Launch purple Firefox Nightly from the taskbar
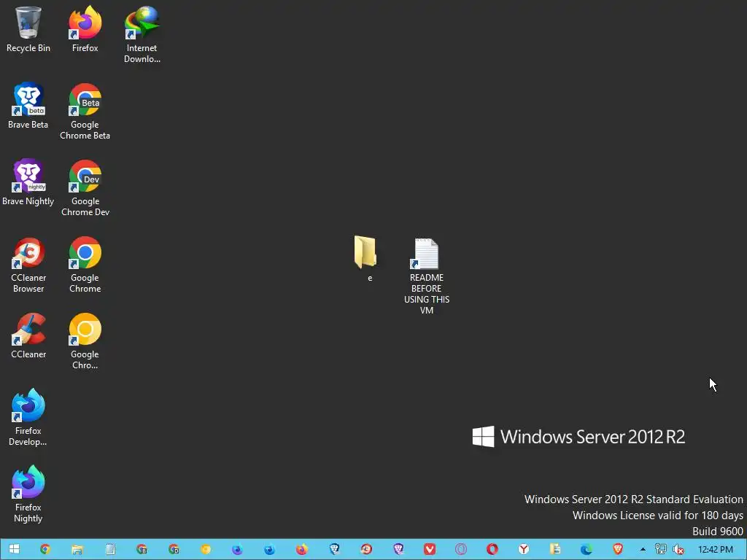The height and width of the screenshot is (560, 747). point(237,550)
